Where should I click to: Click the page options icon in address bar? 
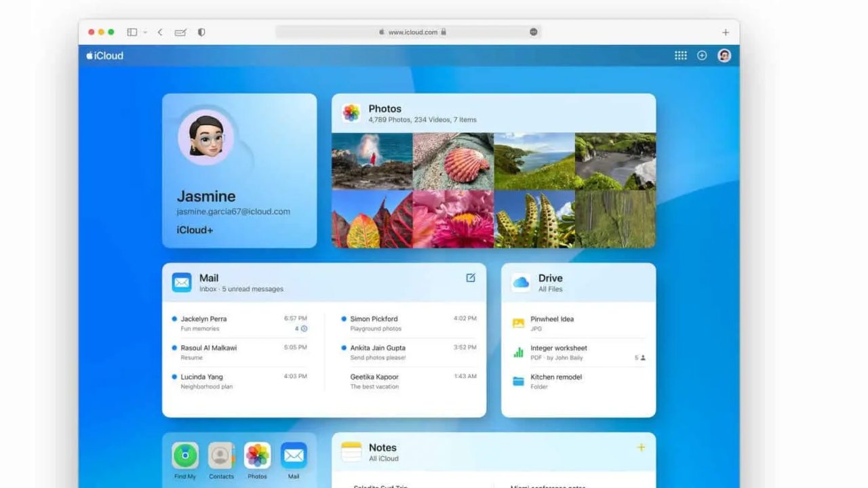[x=534, y=32]
